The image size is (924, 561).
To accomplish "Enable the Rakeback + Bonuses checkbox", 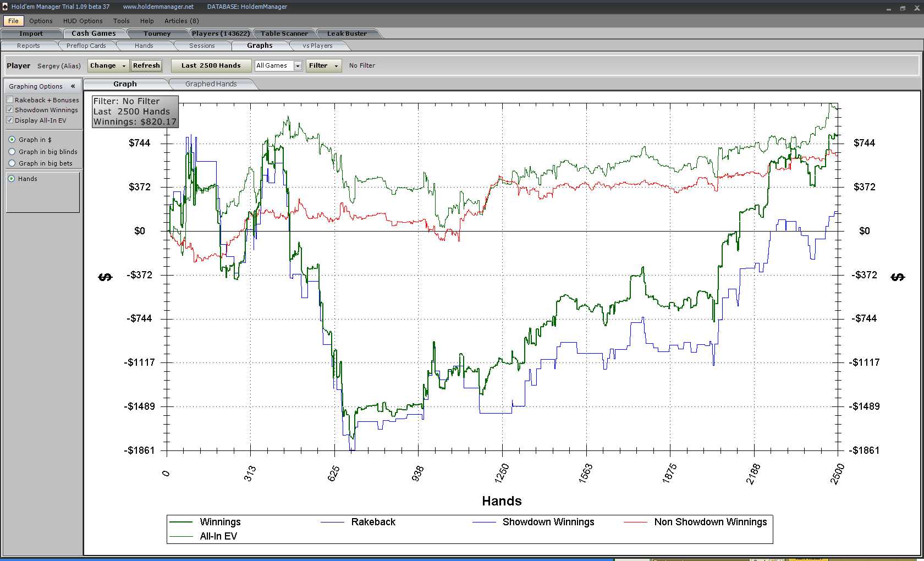I will pos(10,100).
